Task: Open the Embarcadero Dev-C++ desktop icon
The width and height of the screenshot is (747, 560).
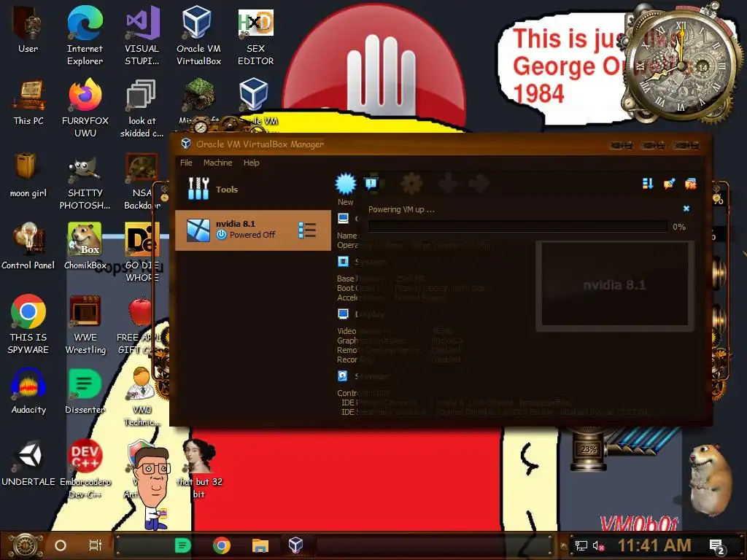Action: point(85,469)
